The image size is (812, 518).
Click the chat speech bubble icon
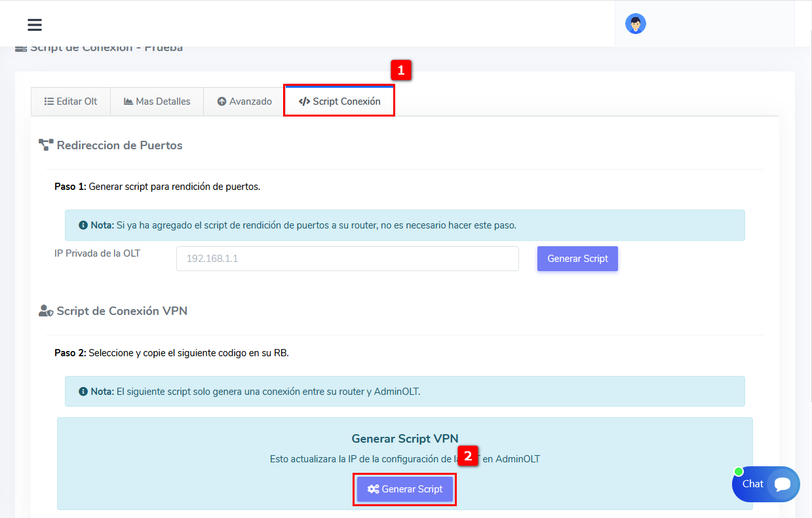[x=783, y=485]
